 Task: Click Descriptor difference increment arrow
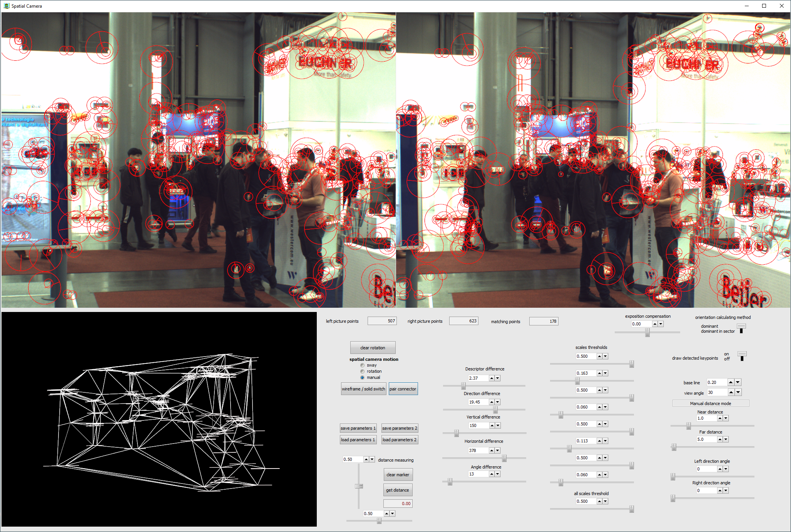coord(492,379)
